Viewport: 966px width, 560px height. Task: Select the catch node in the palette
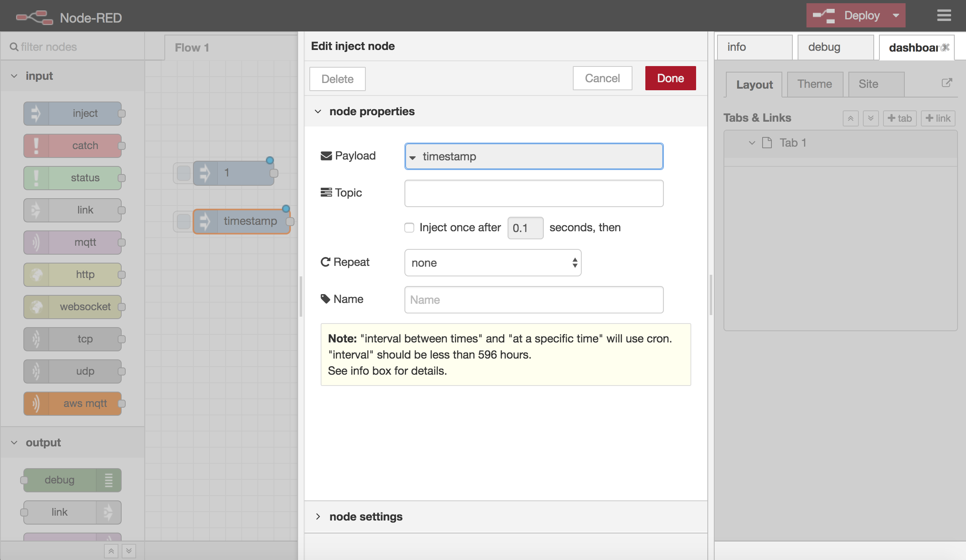73,145
